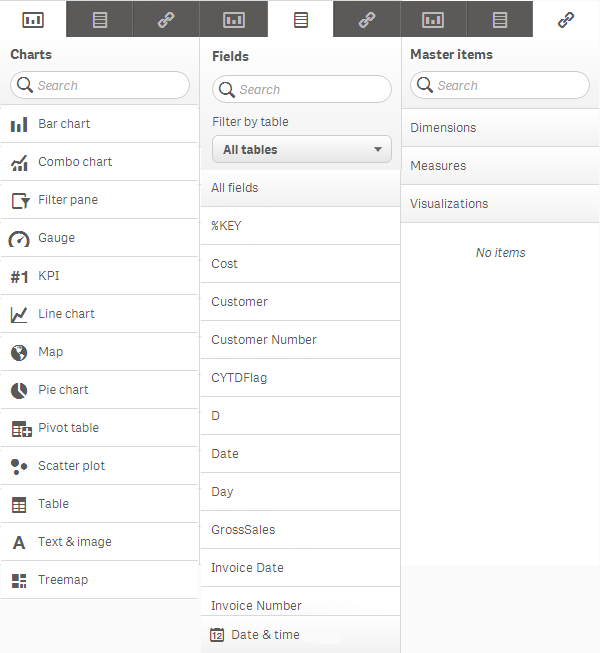Select the Treemap icon
The image size is (600, 653).
[x=19, y=581]
